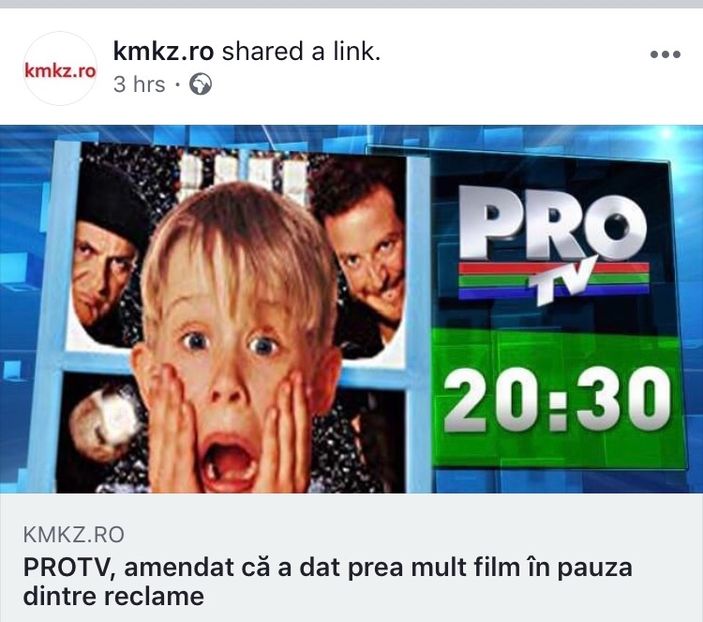Click the globe public privacy icon
Screen dimensions: 703x622
pyautogui.click(x=200, y=84)
